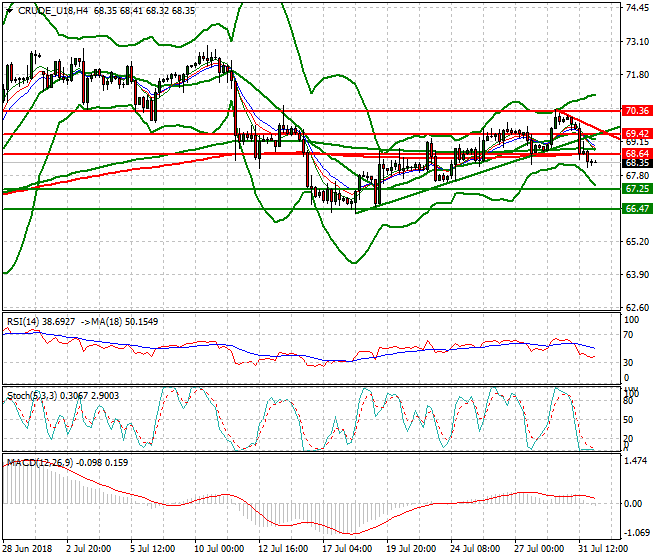Click the 1.474 MACD scale value
Image resolution: width=660 pixels, height=560 pixels.
point(636,461)
